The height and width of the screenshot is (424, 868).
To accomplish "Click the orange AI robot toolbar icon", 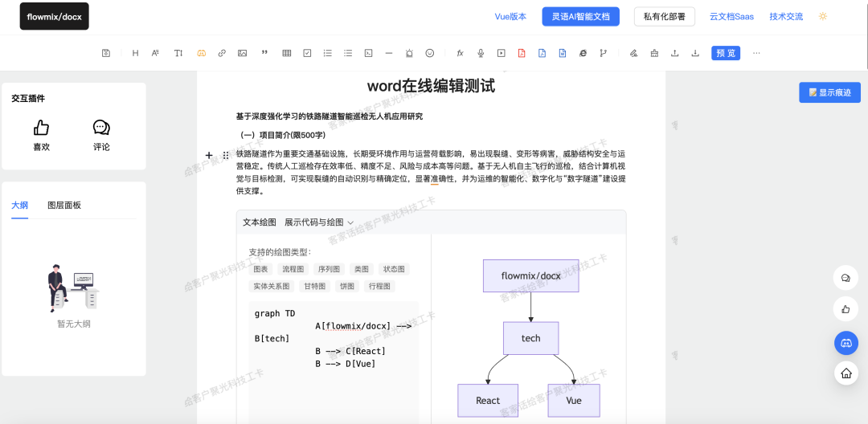I will pyautogui.click(x=202, y=53).
